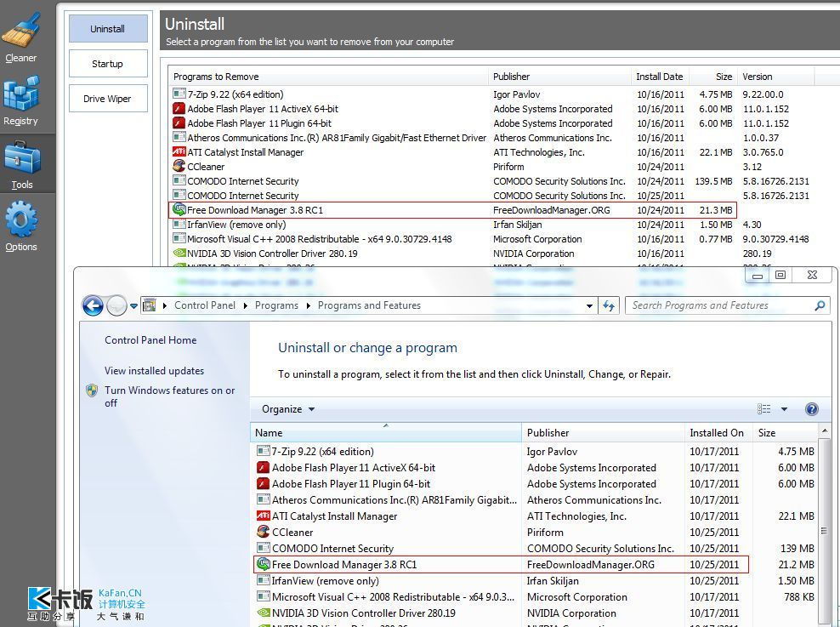
Task: Select 7-Zip icon in Programs and Features
Action: (263, 451)
